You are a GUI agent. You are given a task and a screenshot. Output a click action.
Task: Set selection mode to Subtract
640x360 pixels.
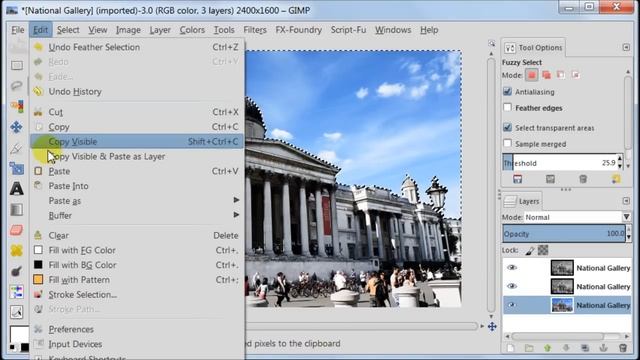click(561, 75)
